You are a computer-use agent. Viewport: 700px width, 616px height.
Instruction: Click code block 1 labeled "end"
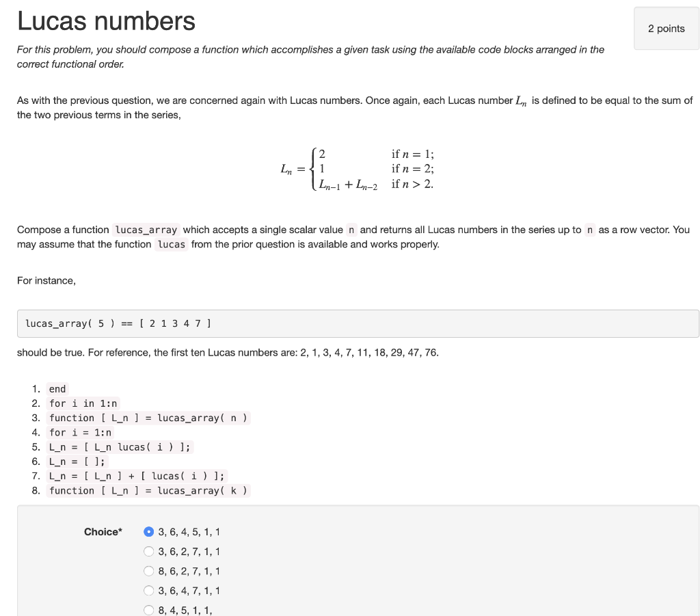[57, 388]
